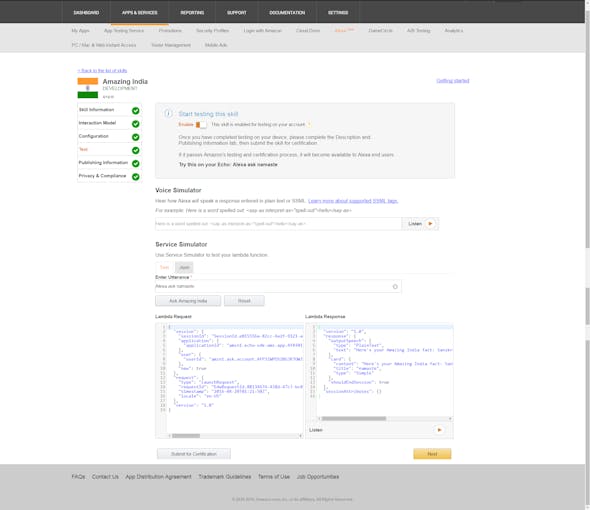Click Back to the list of skills link

[102, 71]
